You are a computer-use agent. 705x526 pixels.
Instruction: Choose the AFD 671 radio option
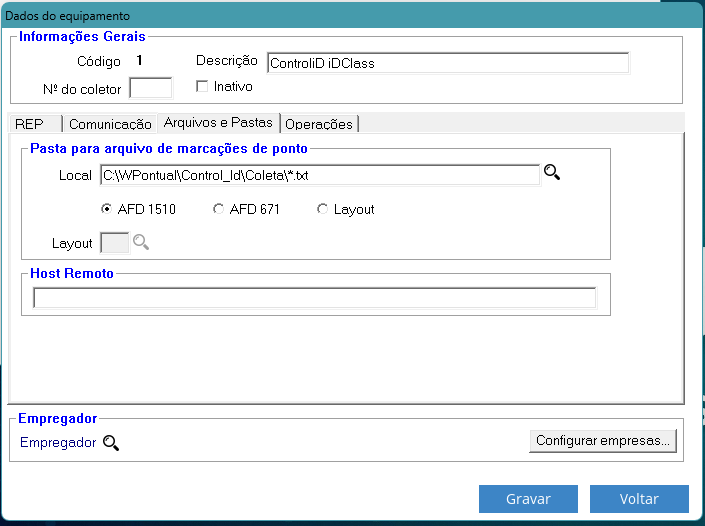[x=219, y=209]
